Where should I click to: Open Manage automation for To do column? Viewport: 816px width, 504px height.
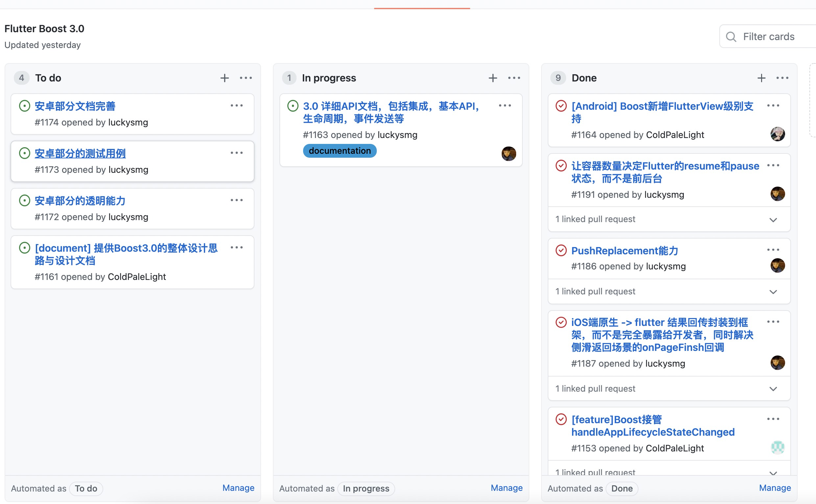point(238,488)
